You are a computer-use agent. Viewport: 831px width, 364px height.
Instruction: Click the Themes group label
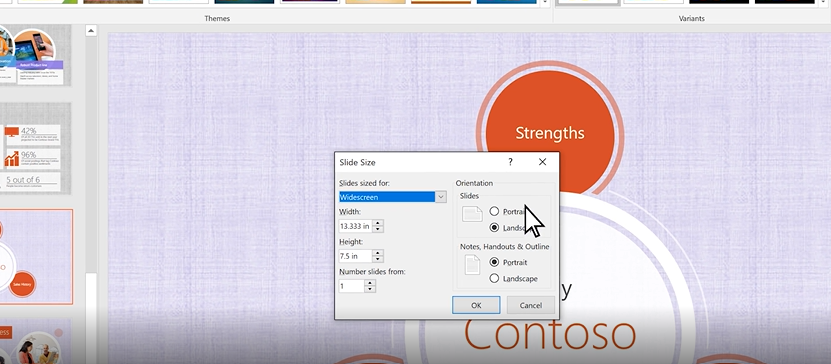tap(217, 19)
